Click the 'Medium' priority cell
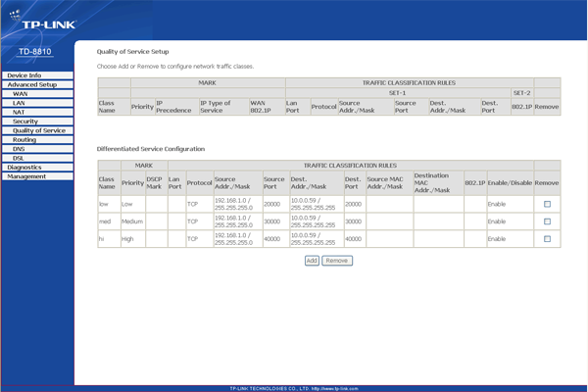Viewport: 588px width, 392px height. pyautogui.click(x=132, y=221)
